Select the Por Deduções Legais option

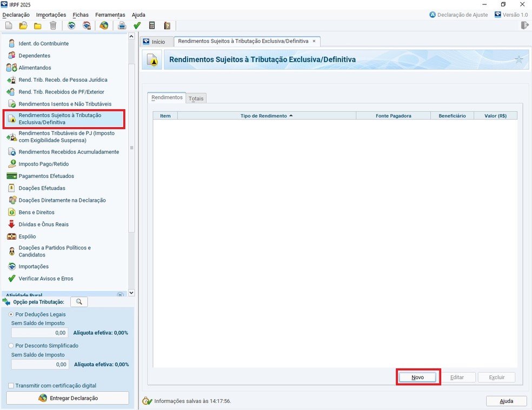point(11,314)
